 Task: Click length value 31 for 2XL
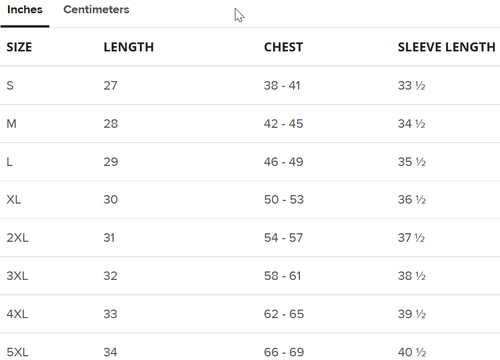[x=109, y=238]
